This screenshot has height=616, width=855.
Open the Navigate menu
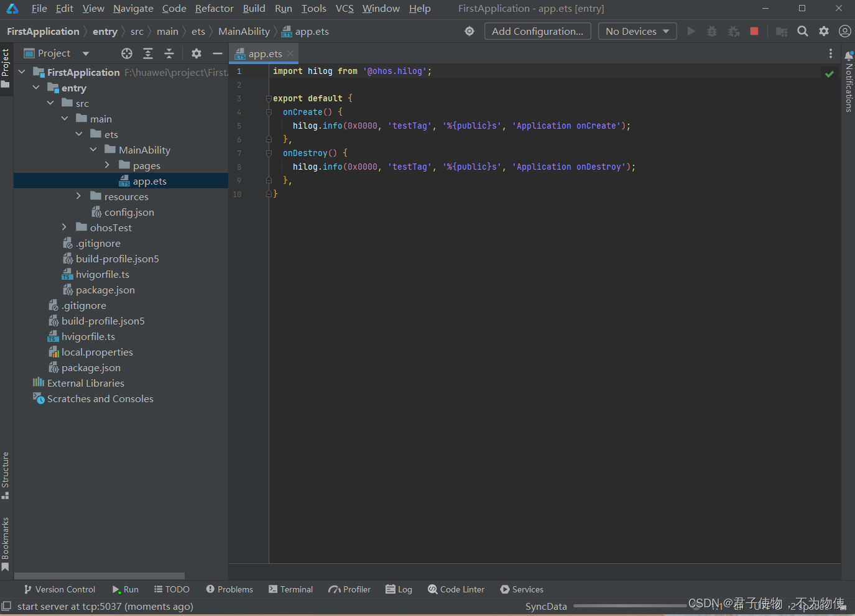coord(133,9)
